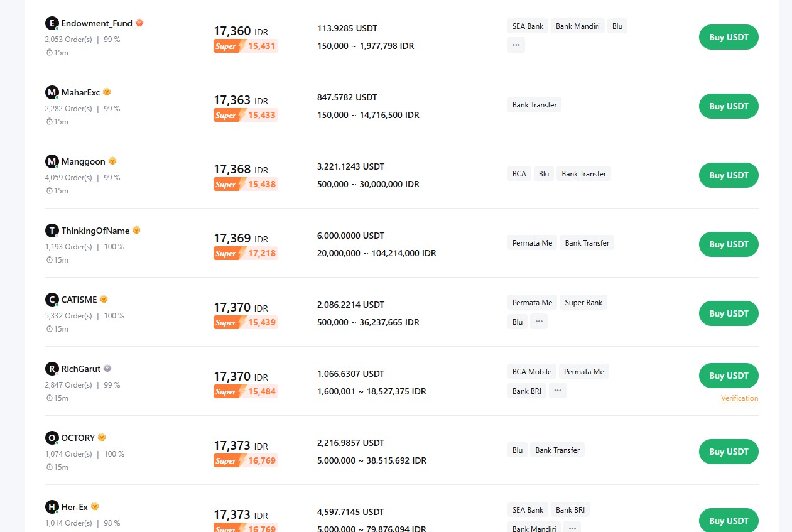Click the SEA Bank tag for Endowment_Fund
The height and width of the screenshot is (532, 792).
point(528,26)
